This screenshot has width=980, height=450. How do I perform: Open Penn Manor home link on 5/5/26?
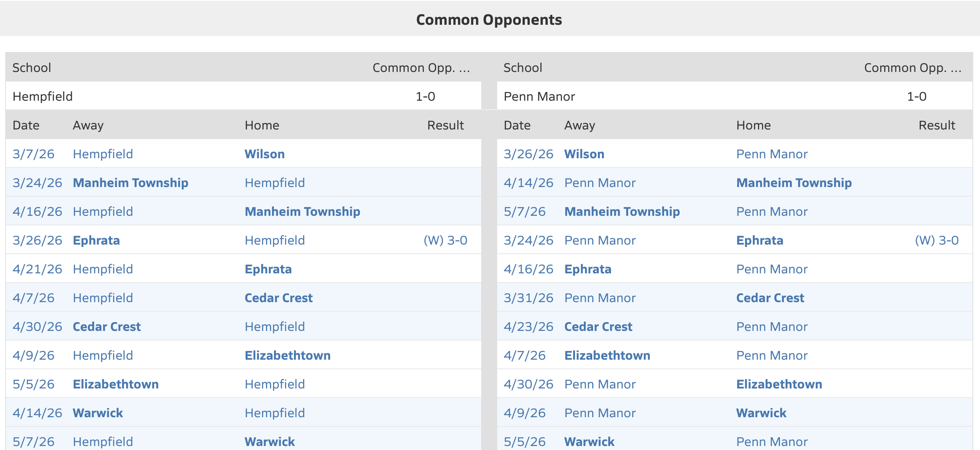[772, 441]
